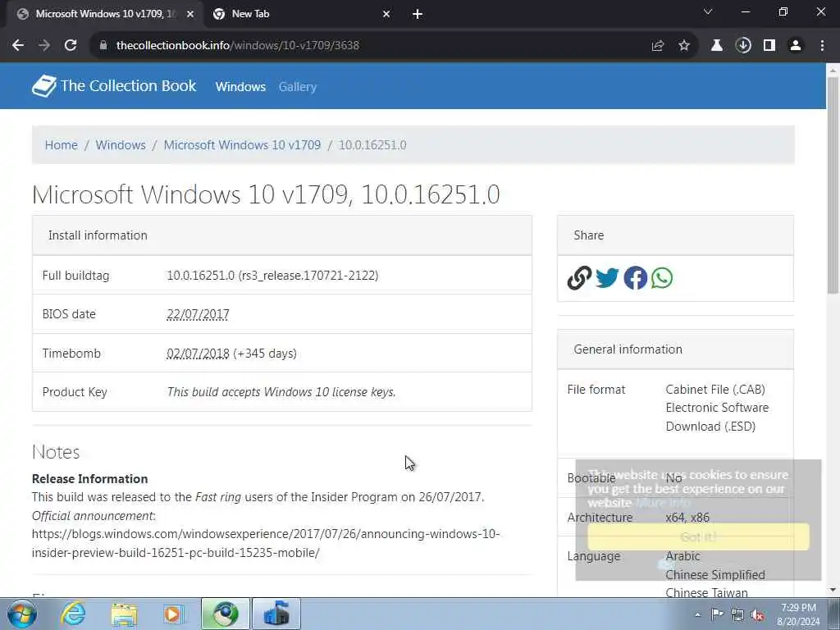Share the page via the Facebook icon
The width and height of the screenshot is (840, 630).
[x=636, y=278]
